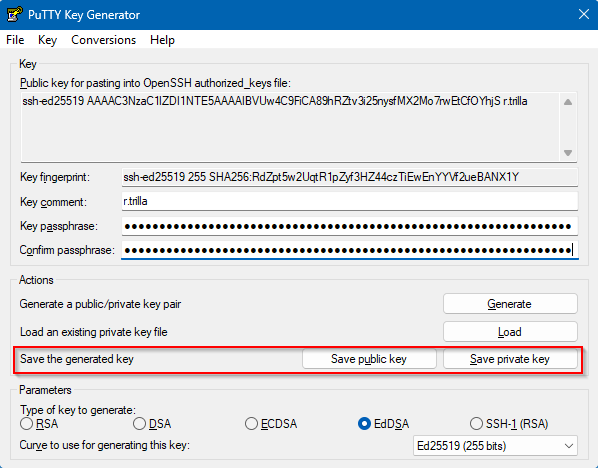Click the 'Generate a public/private key pair' text
This screenshot has height=468, width=598.
[100, 304]
